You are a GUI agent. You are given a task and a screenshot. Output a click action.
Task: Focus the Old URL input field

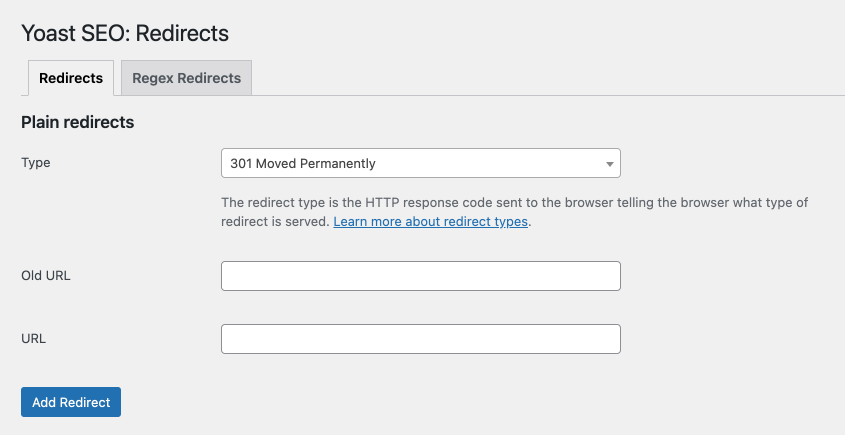[x=421, y=276]
